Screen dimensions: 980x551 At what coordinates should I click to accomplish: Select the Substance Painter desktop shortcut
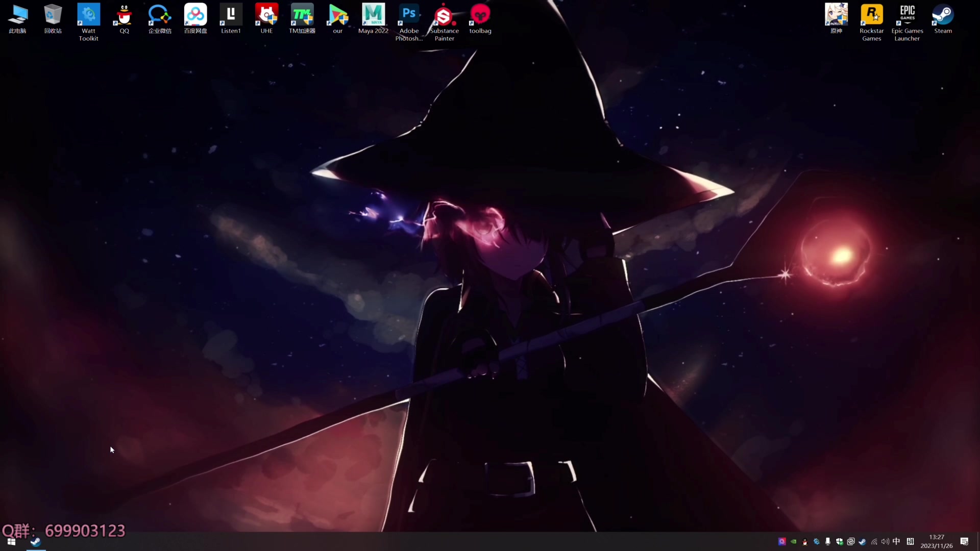point(444,22)
